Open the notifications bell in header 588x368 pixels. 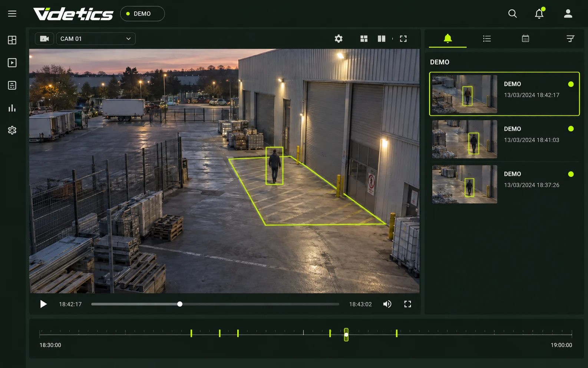(x=539, y=13)
